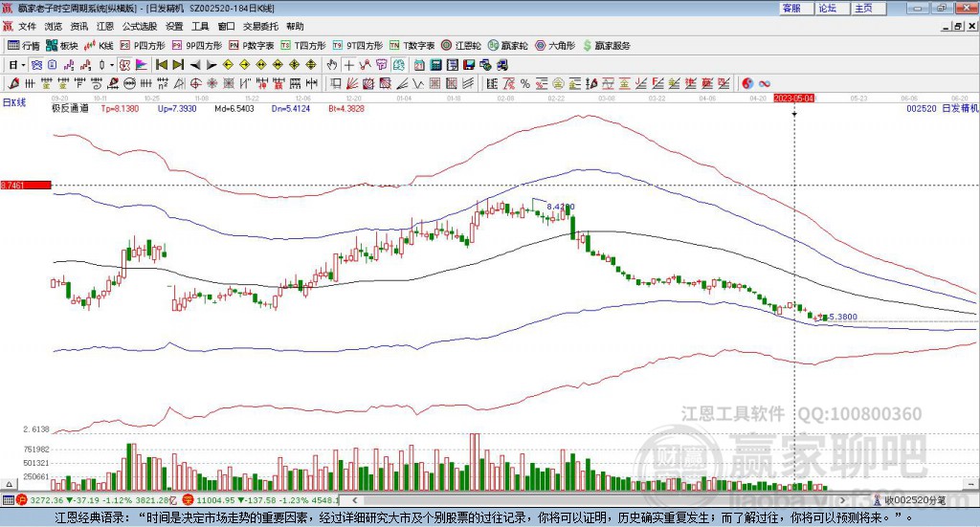Screen dimensions: 980x527
Task: Open the 板块 sector view
Action: [62, 46]
